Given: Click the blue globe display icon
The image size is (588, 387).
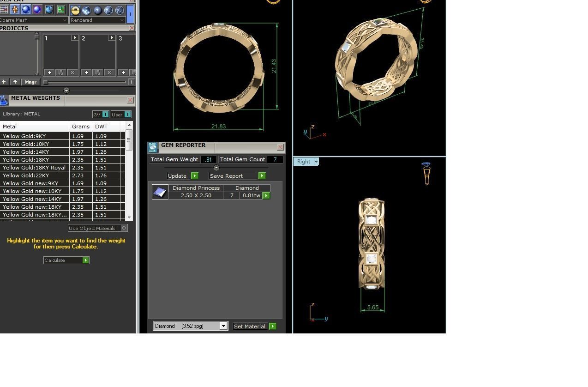Looking at the screenshot, I should [x=49, y=9].
